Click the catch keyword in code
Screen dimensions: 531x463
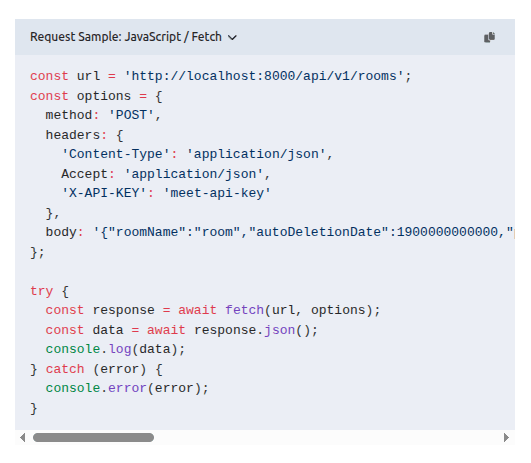pyautogui.click(x=65, y=369)
